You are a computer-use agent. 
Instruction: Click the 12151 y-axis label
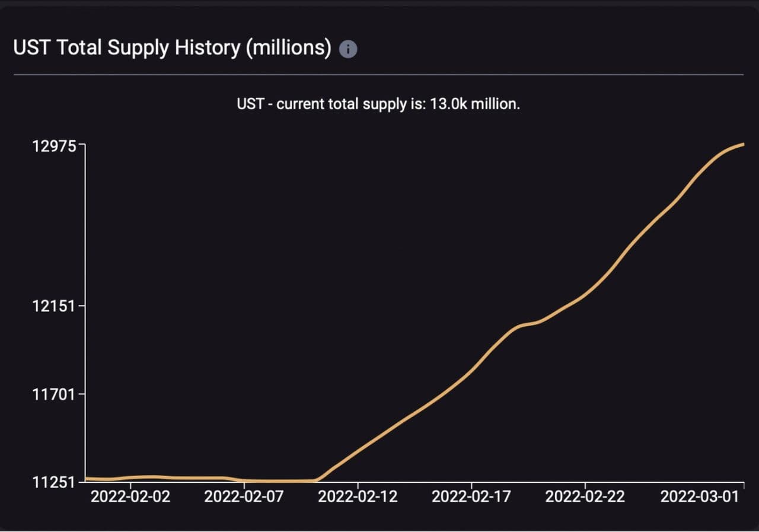[56, 306]
